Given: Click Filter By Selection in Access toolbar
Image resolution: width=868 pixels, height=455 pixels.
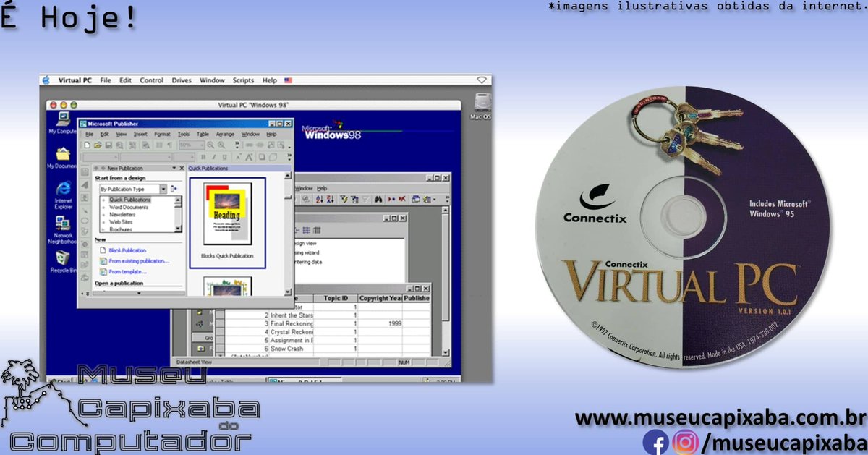Looking at the screenshot, I should click(x=344, y=199).
